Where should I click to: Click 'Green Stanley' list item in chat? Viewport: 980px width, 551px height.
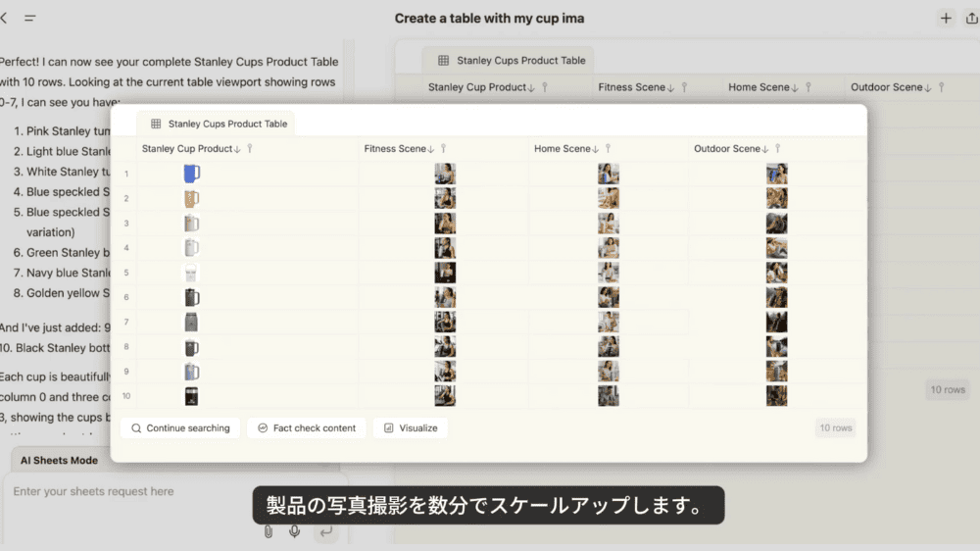point(61,253)
